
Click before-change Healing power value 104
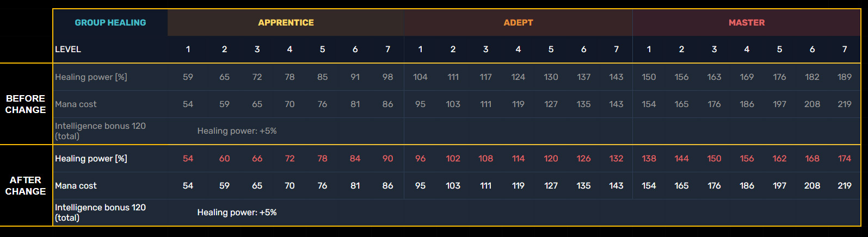[x=420, y=77]
